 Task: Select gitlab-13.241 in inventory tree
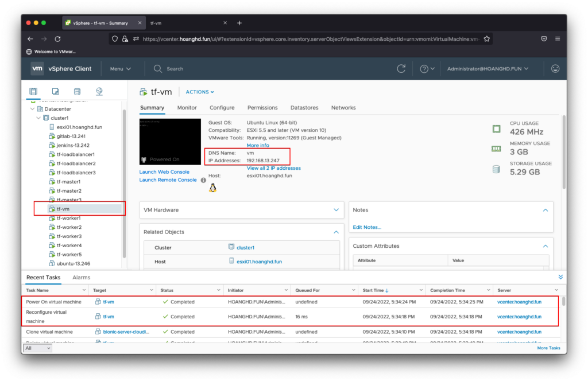point(71,137)
